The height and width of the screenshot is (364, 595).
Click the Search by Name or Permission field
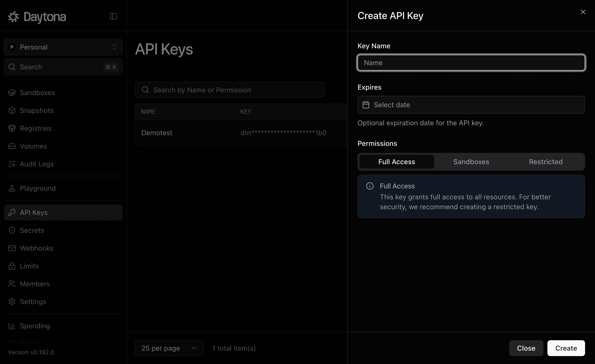click(x=230, y=90)
